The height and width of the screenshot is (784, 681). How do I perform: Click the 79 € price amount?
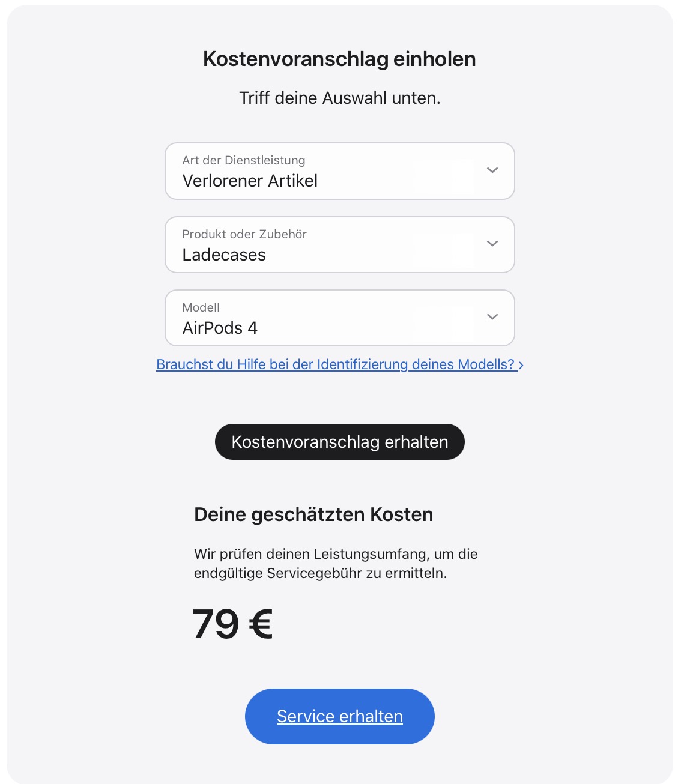[x=232, y=624]
